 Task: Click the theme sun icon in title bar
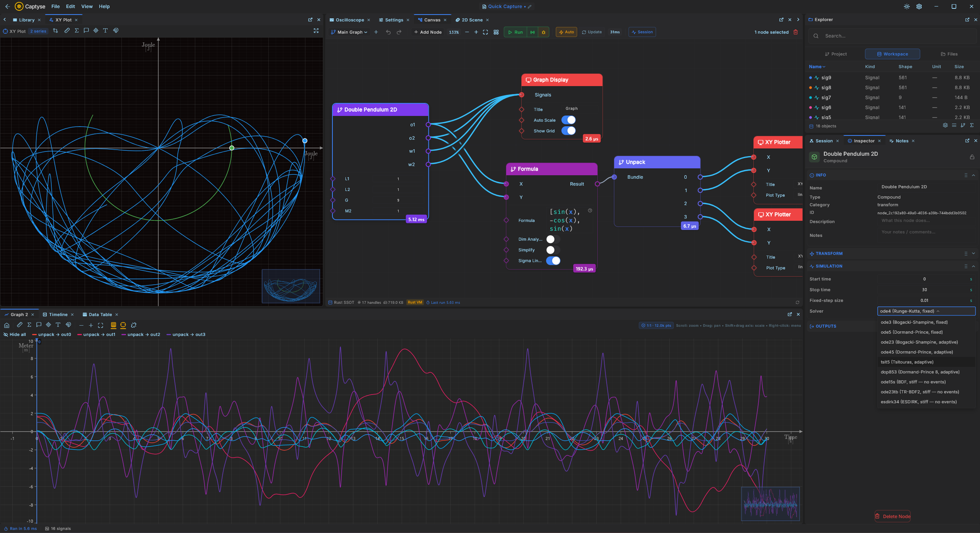906,7
